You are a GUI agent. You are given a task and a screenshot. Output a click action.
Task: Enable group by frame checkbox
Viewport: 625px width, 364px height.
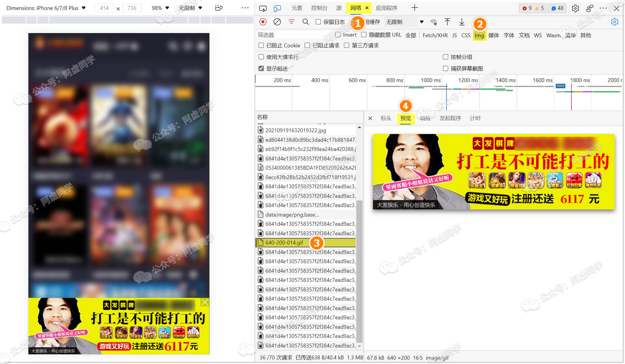pyautogui.click(x=445, y=57)
